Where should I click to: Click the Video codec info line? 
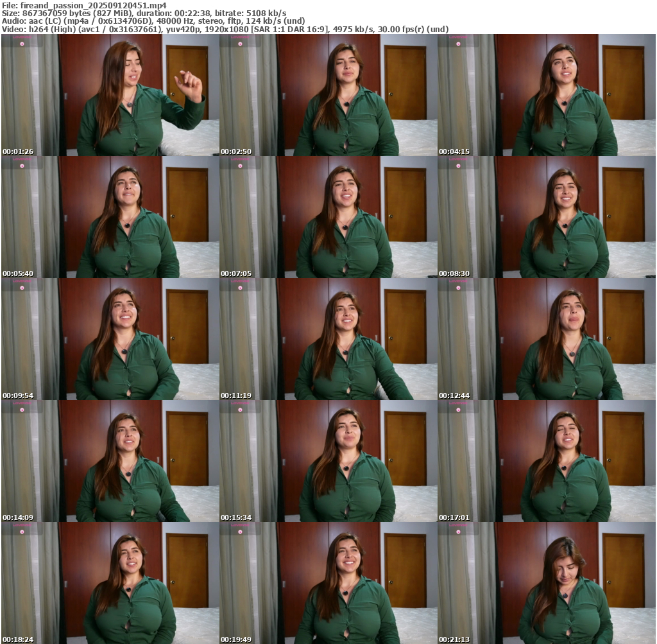[x=225, y=30]
